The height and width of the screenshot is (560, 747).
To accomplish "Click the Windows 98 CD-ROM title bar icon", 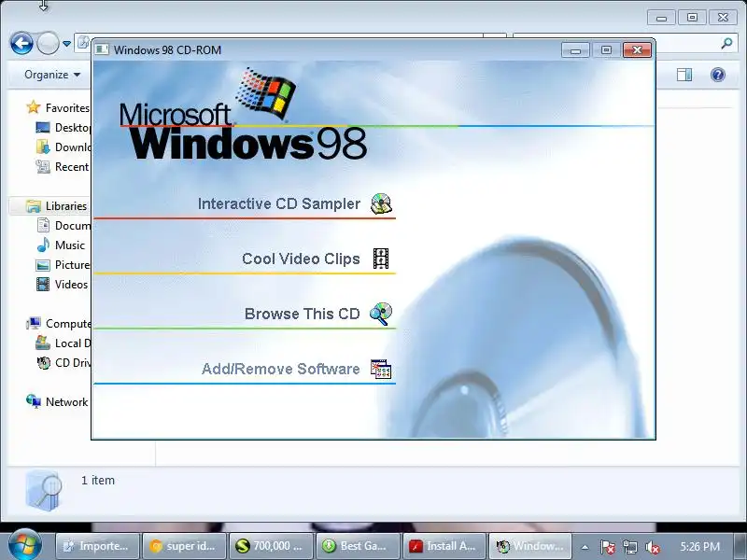I will tap(102, 49).
